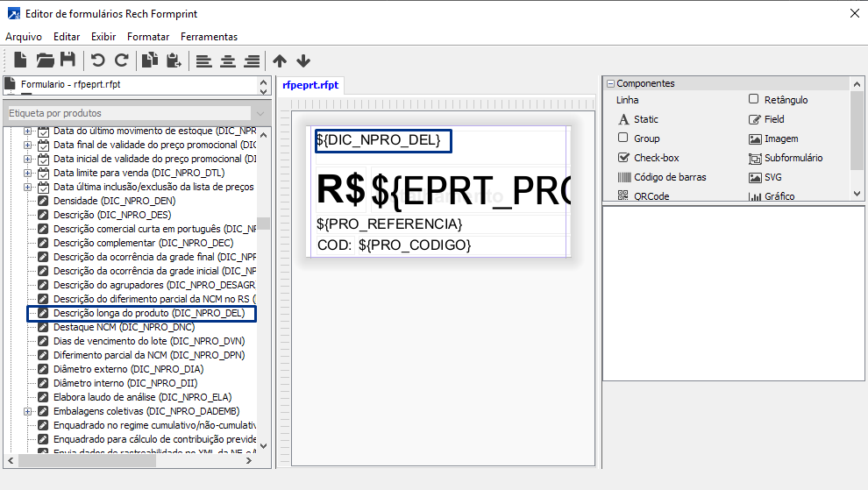Collapse the Componentes panel section
This screenshot has width=868, height=490.
[x=610, y=83]
